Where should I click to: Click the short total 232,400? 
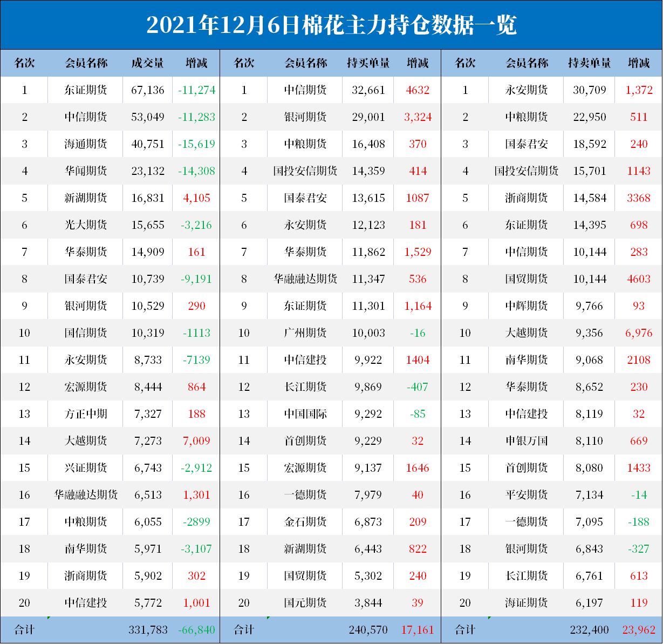tap(590, 630)
